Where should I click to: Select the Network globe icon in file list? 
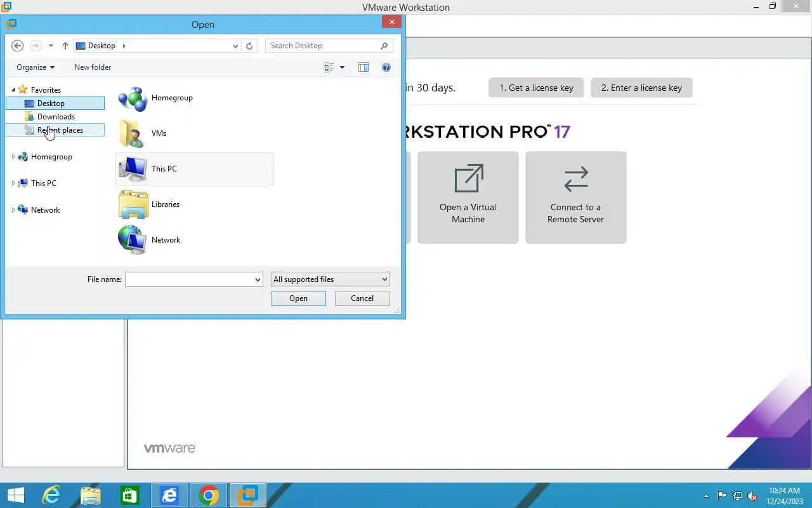[133, 240]
